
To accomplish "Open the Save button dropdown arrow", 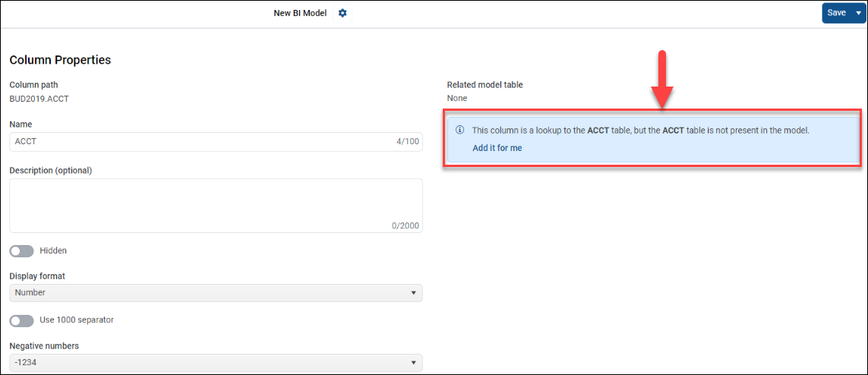I will click(x=859, y=13).
